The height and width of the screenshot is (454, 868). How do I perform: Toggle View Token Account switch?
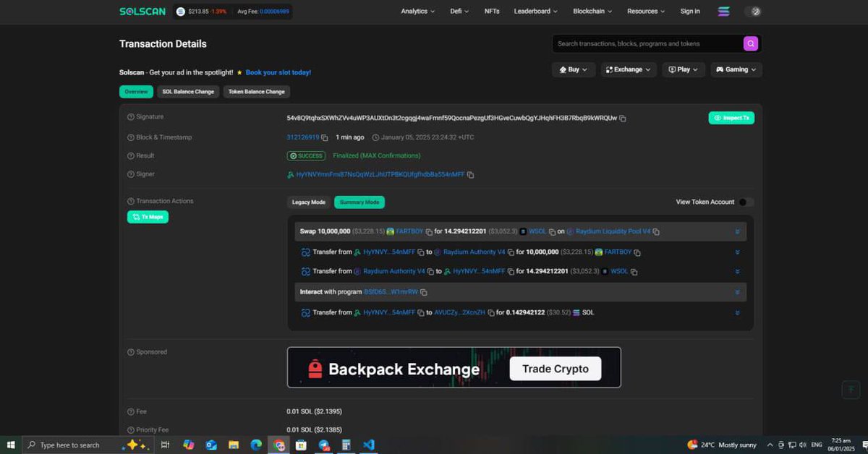point(746,202)
